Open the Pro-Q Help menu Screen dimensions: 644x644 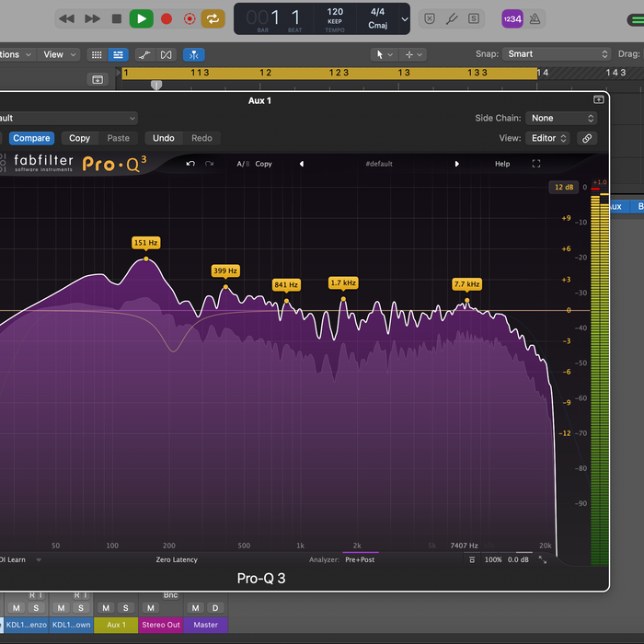[502, 164]
